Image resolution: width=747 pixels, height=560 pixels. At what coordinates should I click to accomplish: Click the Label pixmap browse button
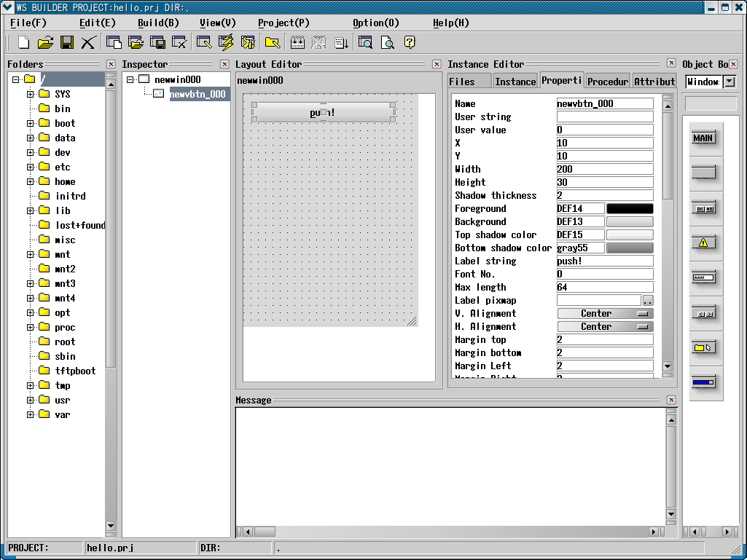648,301
